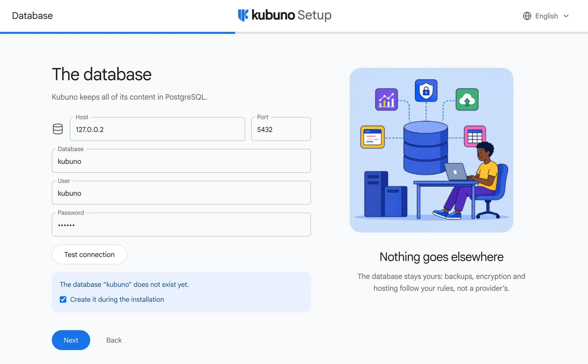Click "does not exist yet" notice text

[124, 285]
